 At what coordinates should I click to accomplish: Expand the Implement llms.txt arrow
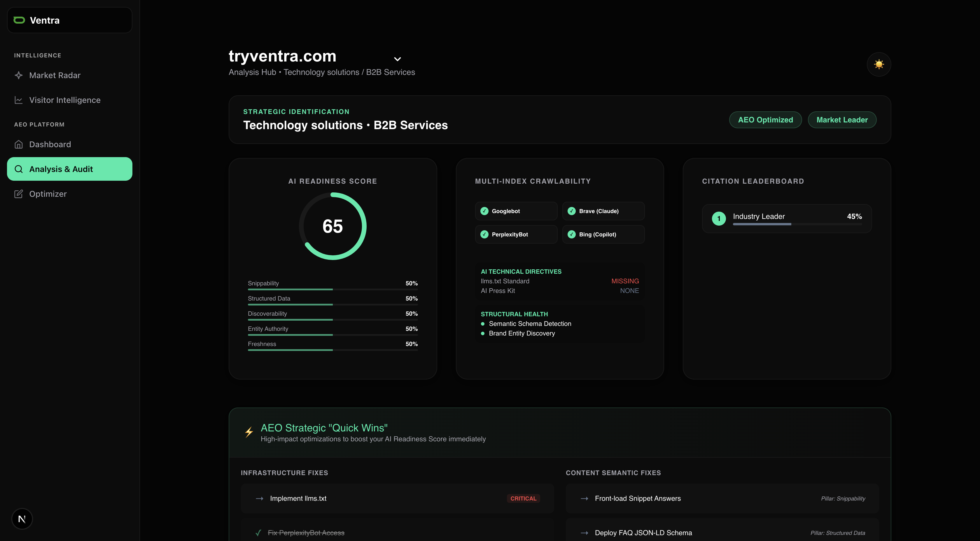[260, 498]
